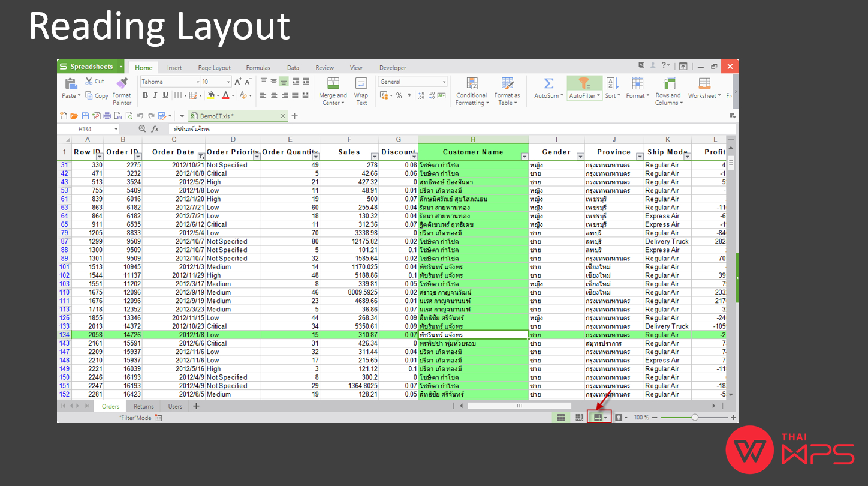Click the print icon
Screen dimensions: 868x486
[x=107, y=116]
